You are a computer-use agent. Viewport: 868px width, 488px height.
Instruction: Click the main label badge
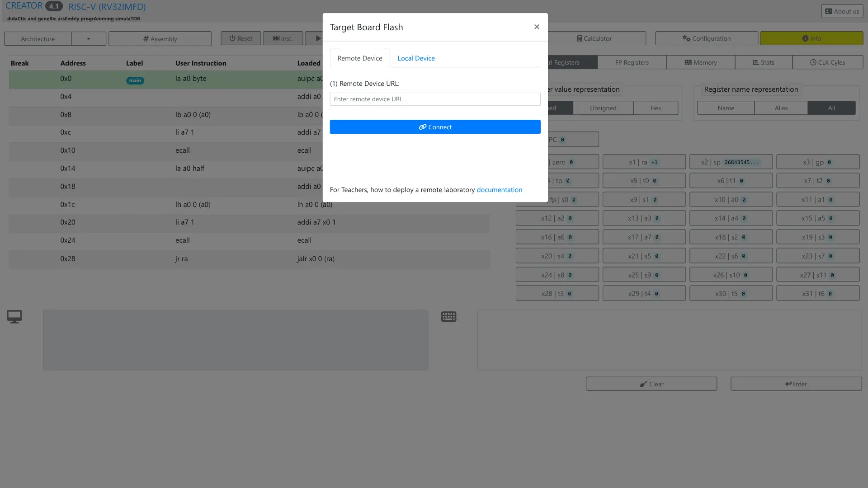[135, 81]
